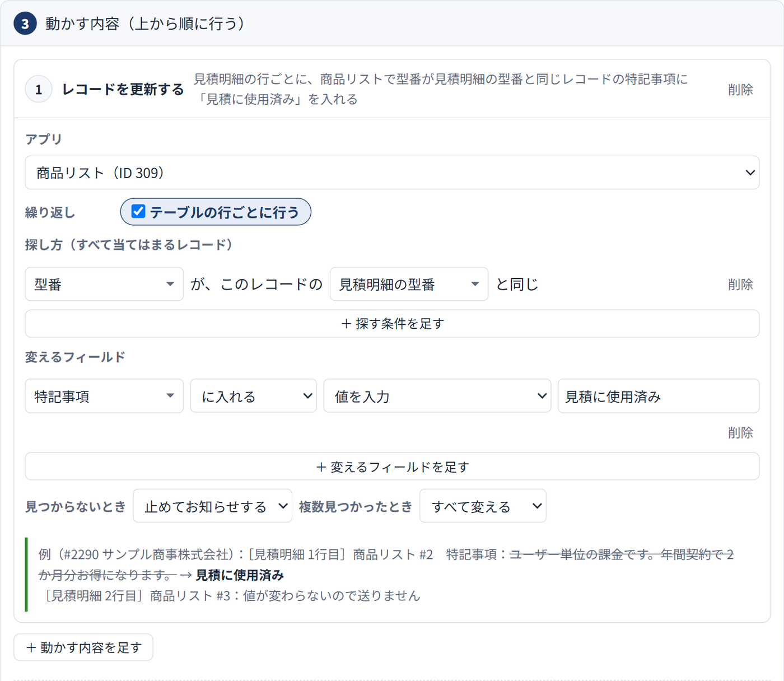Open the 型番 field dropdown
The image size is (784, 681).
coord(104,284)
